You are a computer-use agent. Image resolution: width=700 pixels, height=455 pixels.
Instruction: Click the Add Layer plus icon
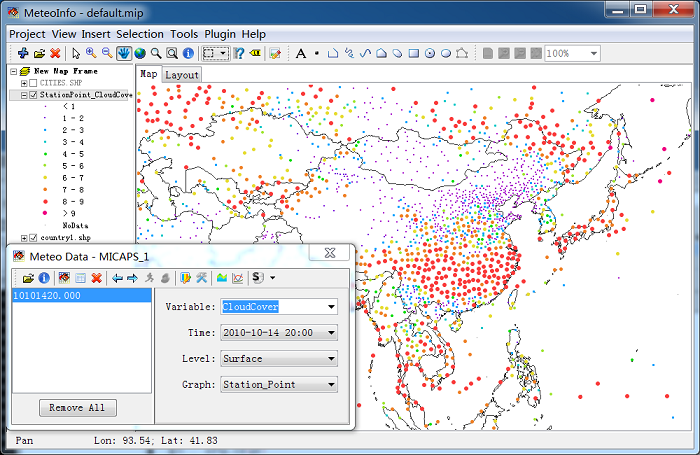23,53
